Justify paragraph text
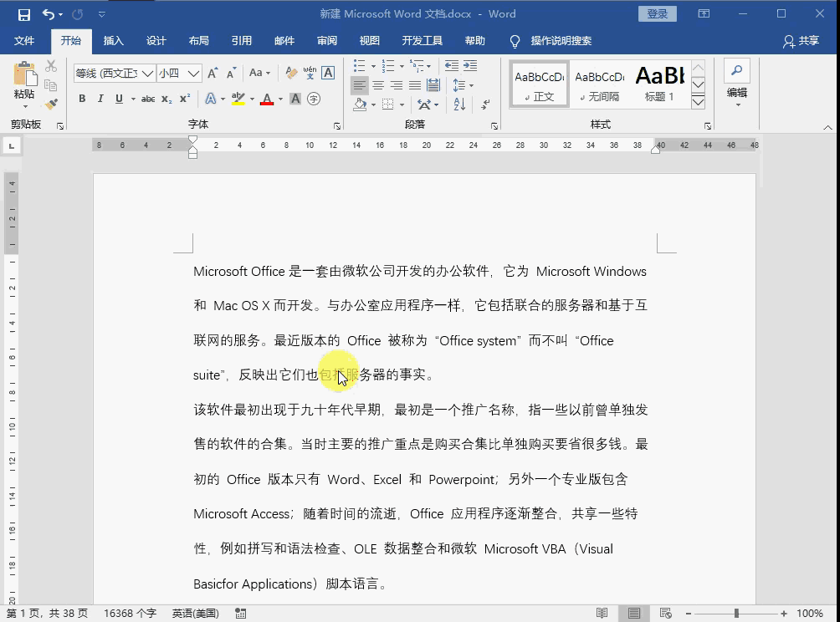The image size is (840, 622). pos(415,85)
